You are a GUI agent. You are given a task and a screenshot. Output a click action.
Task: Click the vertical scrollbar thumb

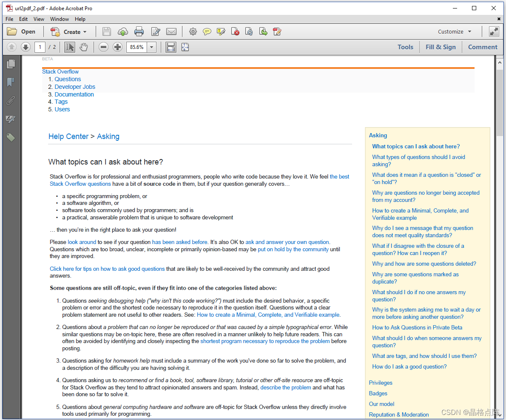point(500,102)
